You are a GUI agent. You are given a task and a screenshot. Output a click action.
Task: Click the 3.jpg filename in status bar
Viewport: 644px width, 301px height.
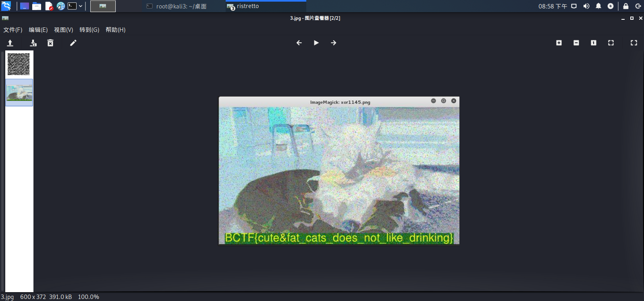pyautogui.click(x=7, y=297)
